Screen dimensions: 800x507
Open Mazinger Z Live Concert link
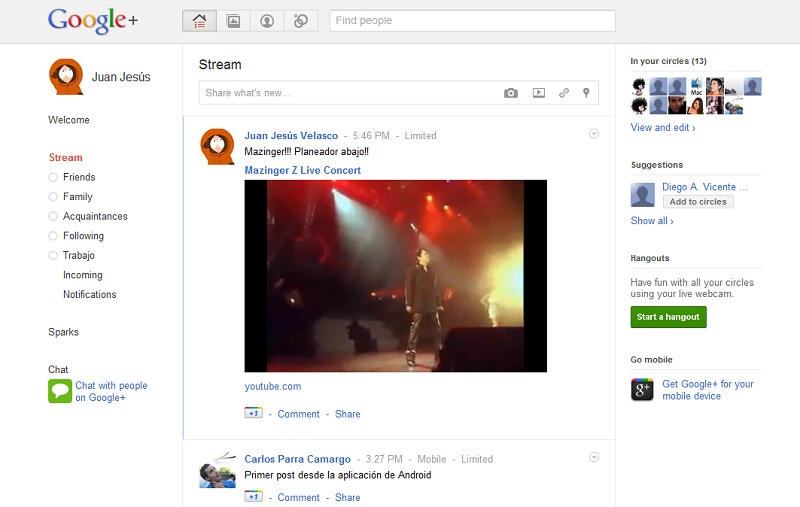click(x=303, y=170)
